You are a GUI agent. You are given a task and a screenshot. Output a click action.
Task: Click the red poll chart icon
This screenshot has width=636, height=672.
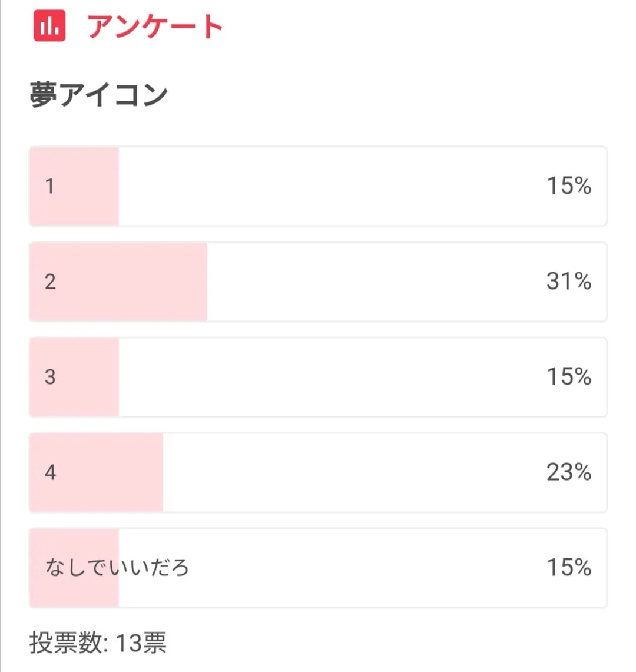click(x=49, y=27)
